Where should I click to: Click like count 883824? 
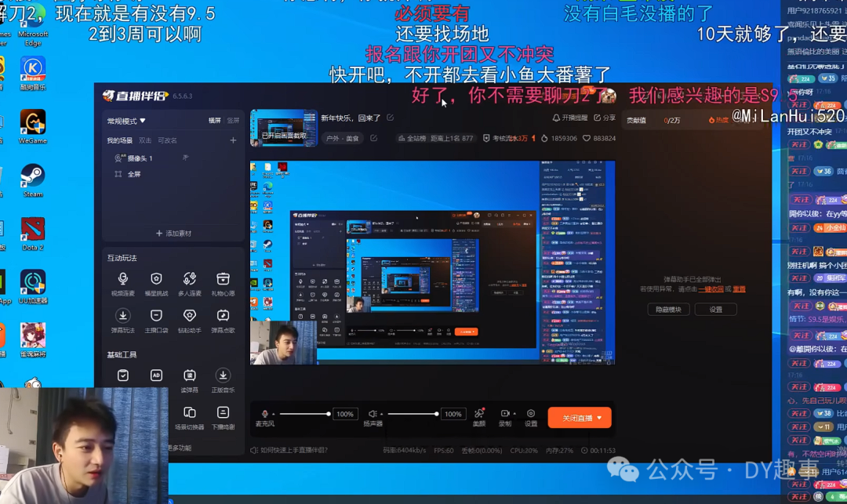[599, 138]
